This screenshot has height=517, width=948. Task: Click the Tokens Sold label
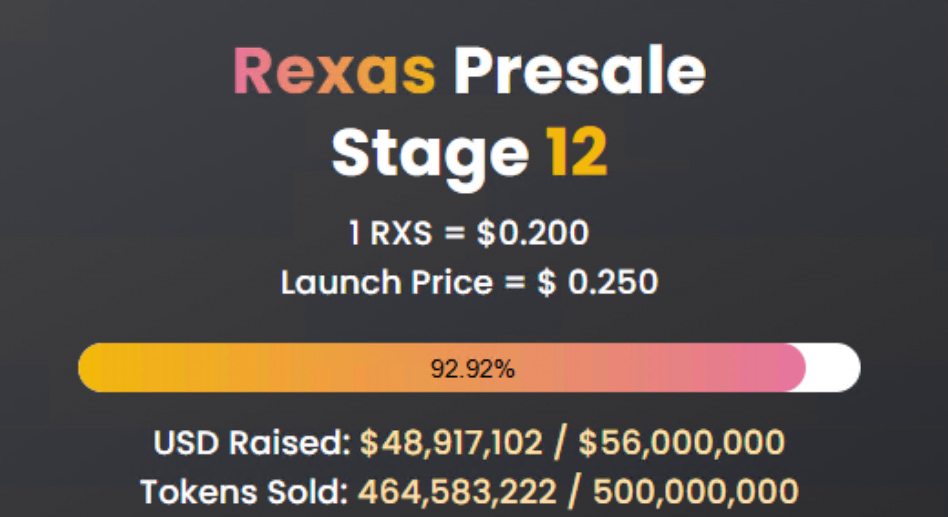coord(244,493)
